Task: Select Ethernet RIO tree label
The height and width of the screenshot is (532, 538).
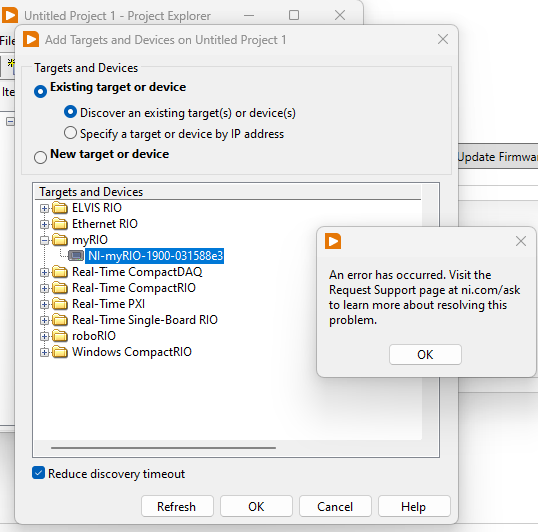Action: pos(105,224)
